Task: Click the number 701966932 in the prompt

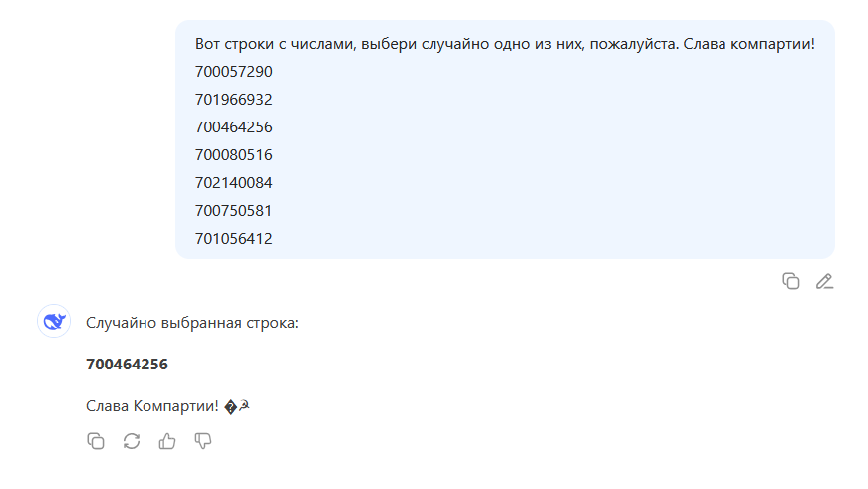Action: [233, 100]
